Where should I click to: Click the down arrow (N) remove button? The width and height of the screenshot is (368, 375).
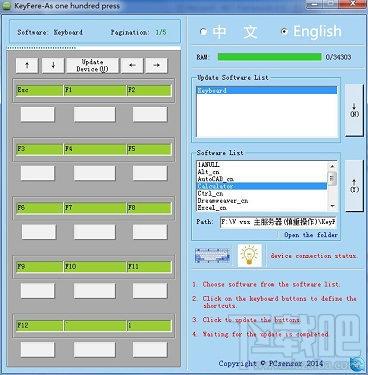[x=354, y=110]
